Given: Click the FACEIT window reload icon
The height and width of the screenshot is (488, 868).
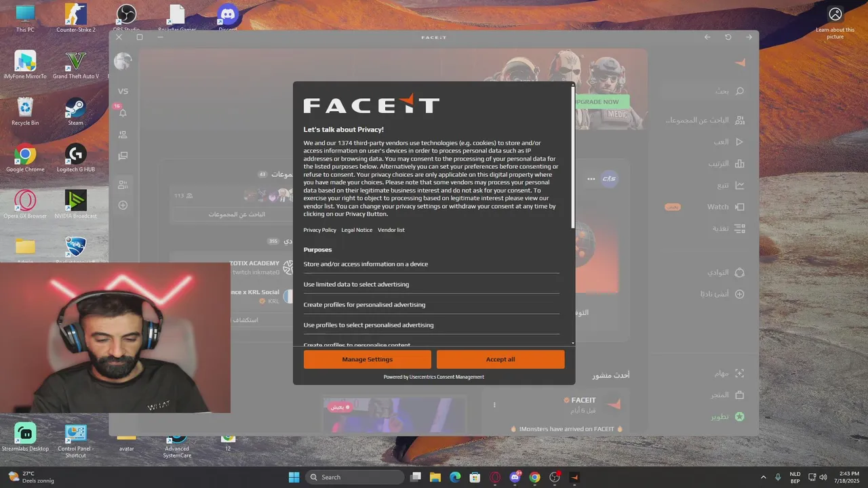Looking at the screenshot, I should point(728,37).
